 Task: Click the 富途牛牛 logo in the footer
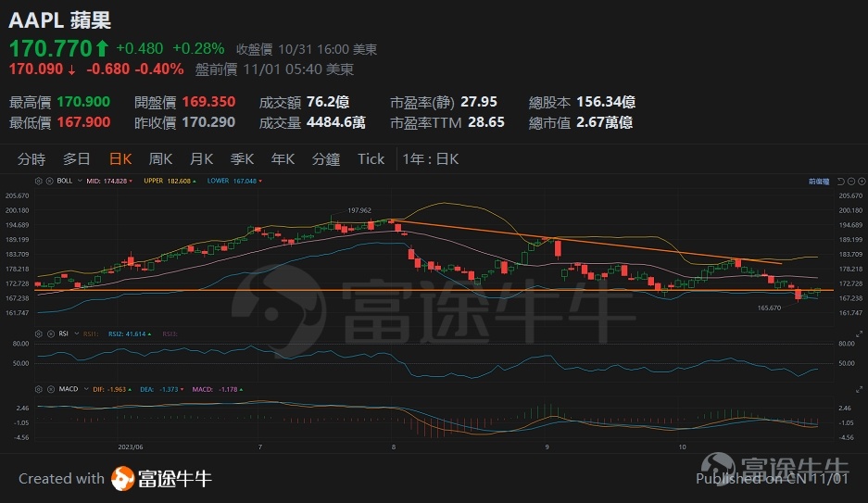(161, 479)
